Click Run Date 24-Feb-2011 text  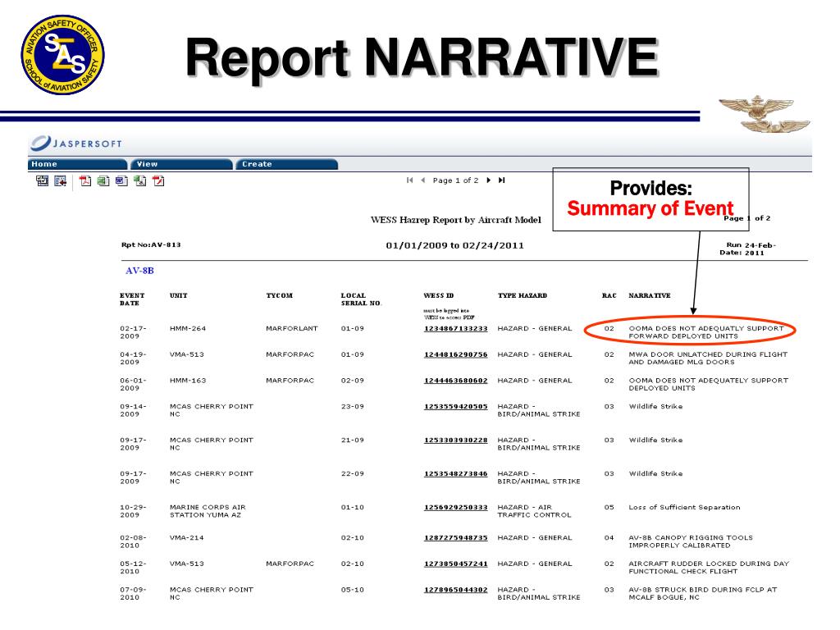(748, 249)
